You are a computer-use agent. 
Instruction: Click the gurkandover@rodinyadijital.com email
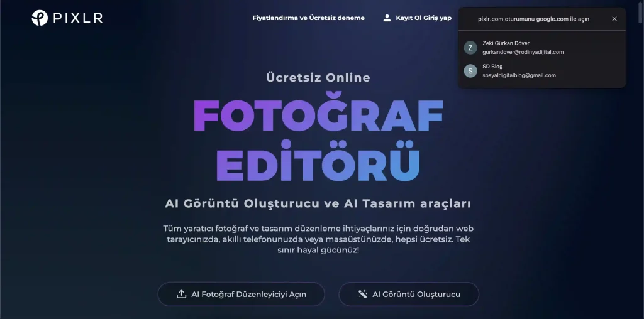tap(523, 52)
